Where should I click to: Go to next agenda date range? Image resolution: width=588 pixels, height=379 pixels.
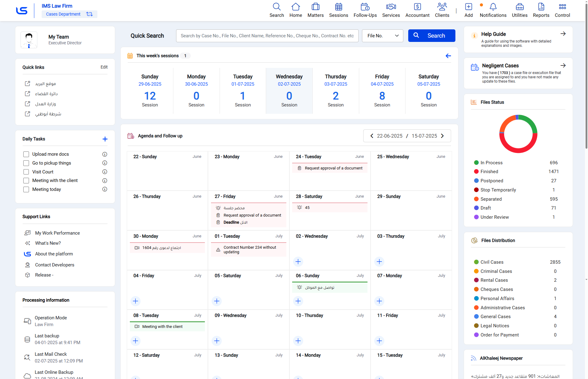tap(442, 136)
